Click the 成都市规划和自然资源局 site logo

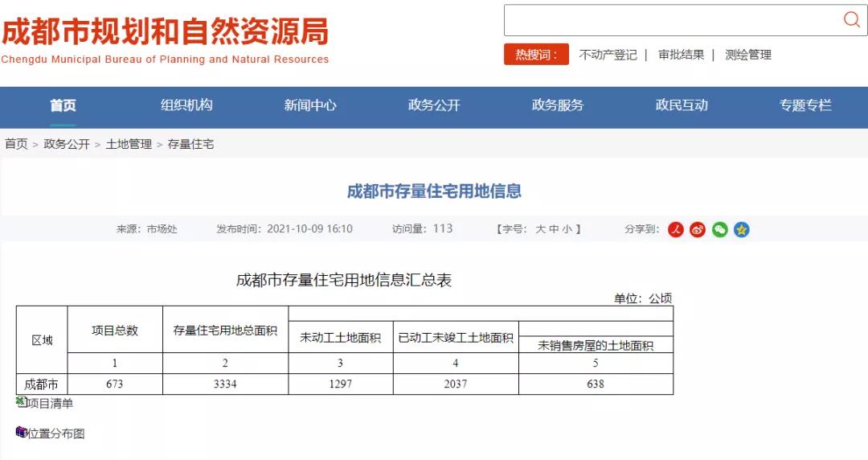[165, 31]
